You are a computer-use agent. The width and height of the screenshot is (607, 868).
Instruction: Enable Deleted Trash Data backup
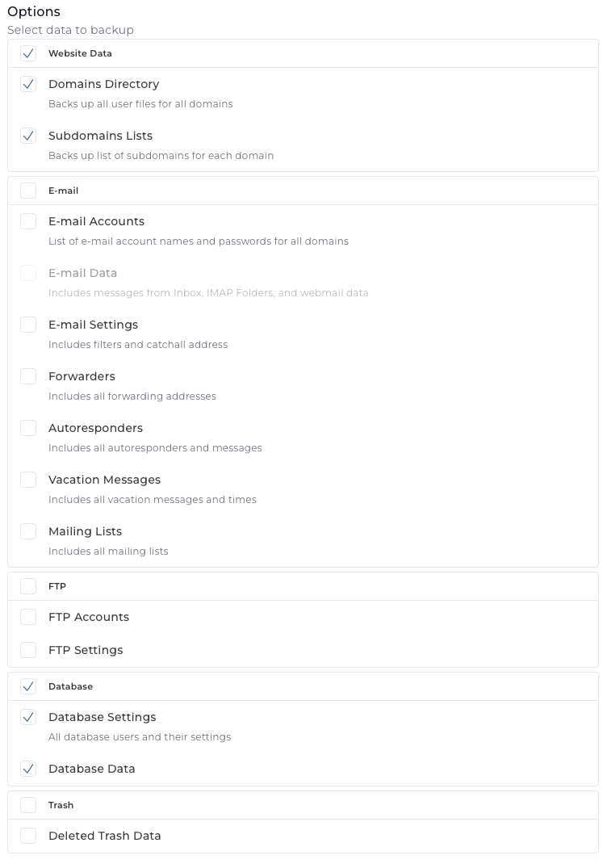[28, 836]
